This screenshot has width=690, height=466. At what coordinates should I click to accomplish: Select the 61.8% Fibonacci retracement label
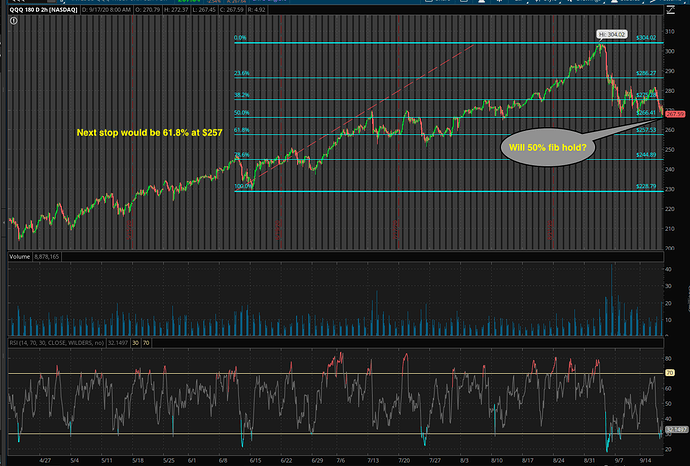tap(240, 130)
